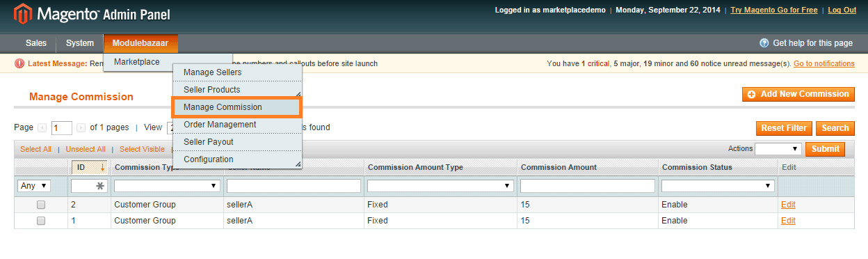The image size is (868, 259).
Task: Select the Marketplace submenu item
Action: tap(137, 62)
